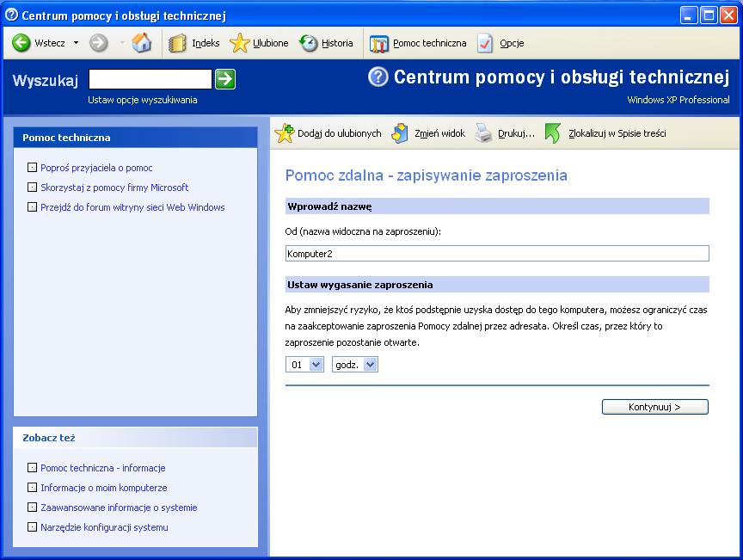Click the Ustaw wygasanie zaproszenia section header
This screenshot has width=743, height=560.
[497, 285]
